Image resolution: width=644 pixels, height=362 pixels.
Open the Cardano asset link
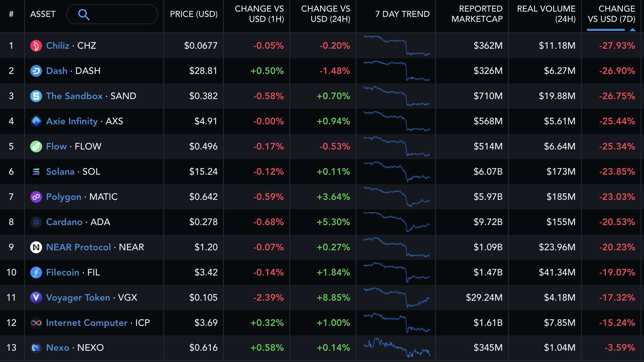(64, 222)
